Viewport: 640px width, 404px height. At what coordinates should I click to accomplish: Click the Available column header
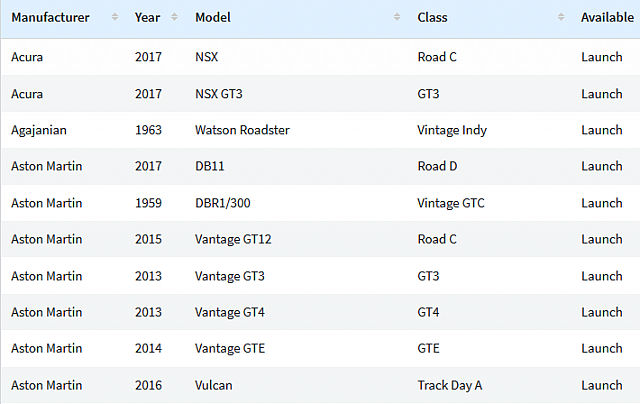point(607,18)
